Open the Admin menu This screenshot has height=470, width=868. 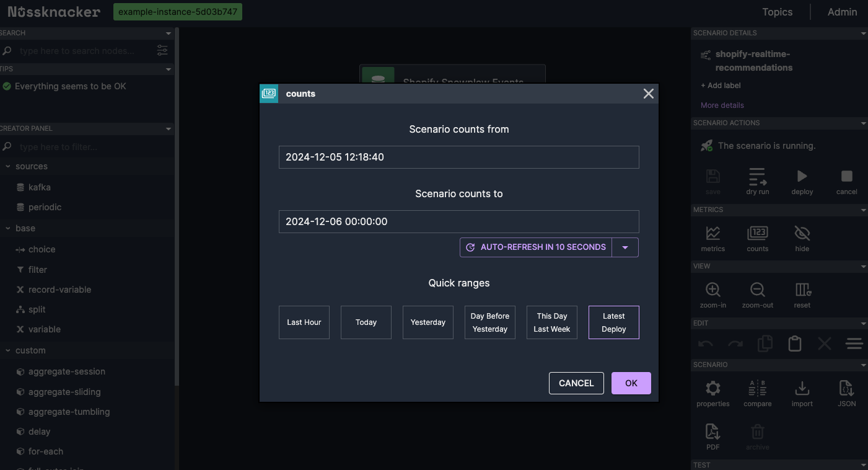click(x=843, y=12)
